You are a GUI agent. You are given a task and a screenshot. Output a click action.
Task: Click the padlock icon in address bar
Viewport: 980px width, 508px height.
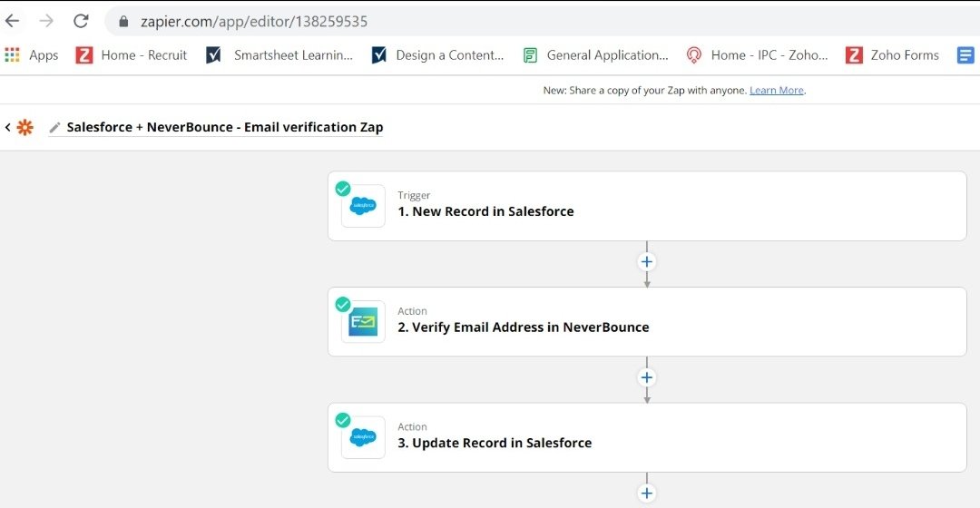123,21
